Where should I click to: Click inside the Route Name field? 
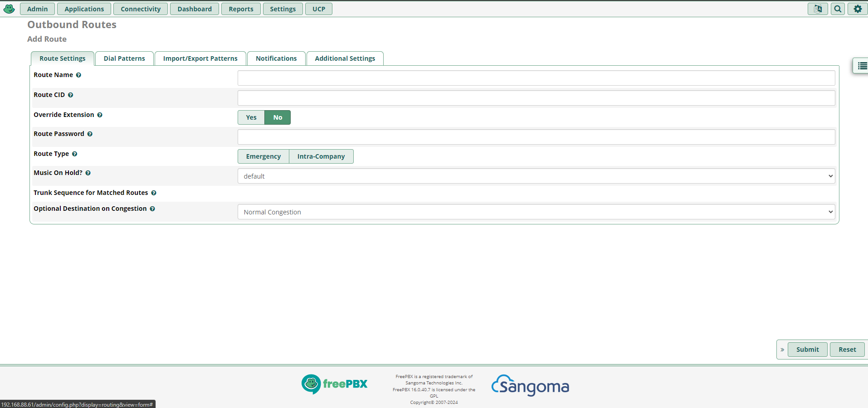tap(536, 78)
